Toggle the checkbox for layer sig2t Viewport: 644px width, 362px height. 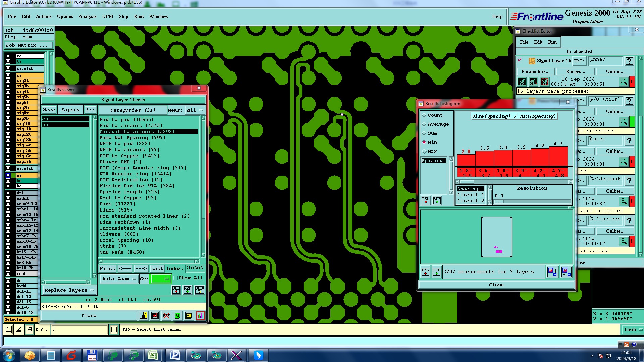pos(8,81)
